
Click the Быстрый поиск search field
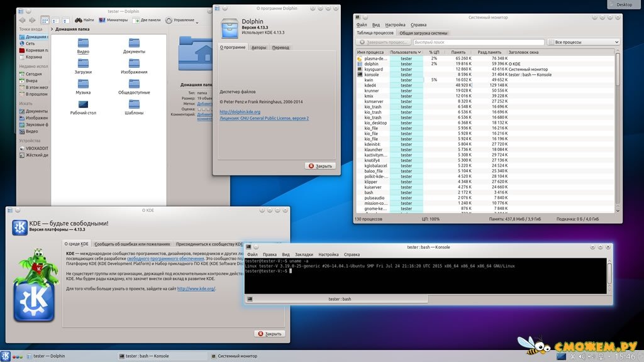click(x=478, y=42)
